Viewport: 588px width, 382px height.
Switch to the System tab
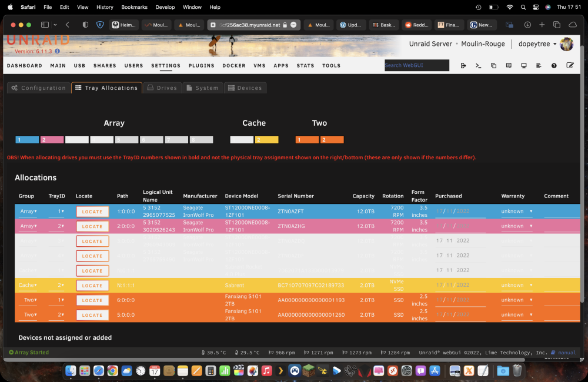(202, 88)
